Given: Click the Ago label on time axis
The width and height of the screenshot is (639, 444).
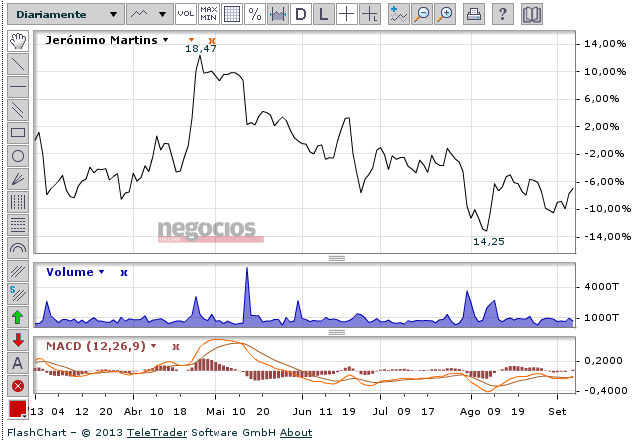Looking at the screenshot, I should 470,412.
